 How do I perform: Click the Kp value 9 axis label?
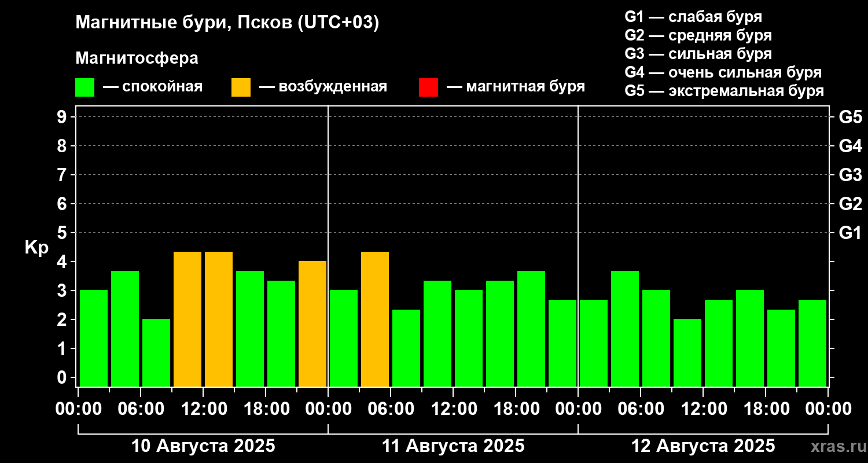tap(62, 117)
